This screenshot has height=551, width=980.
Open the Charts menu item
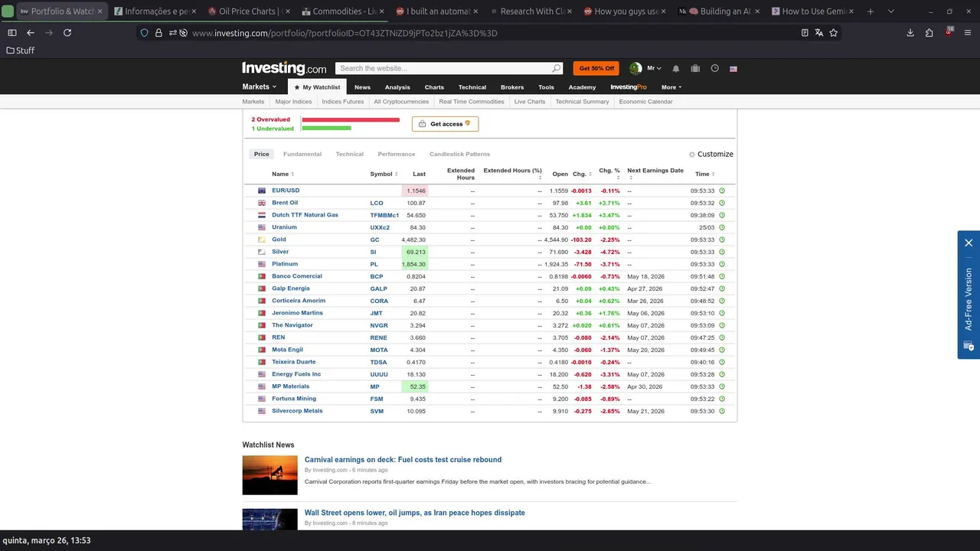coord(434,87)
